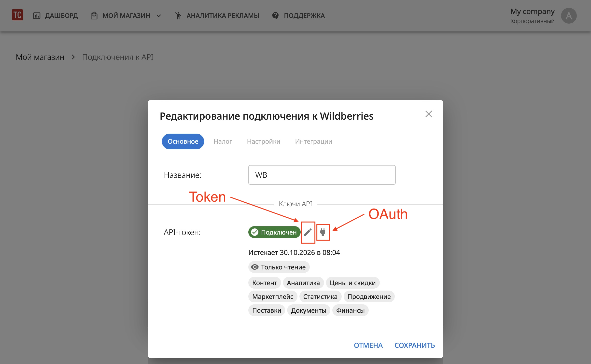The width and height of the screenshot is (591, 364).
Task: Click the Название input field
Action: [322, 175]
